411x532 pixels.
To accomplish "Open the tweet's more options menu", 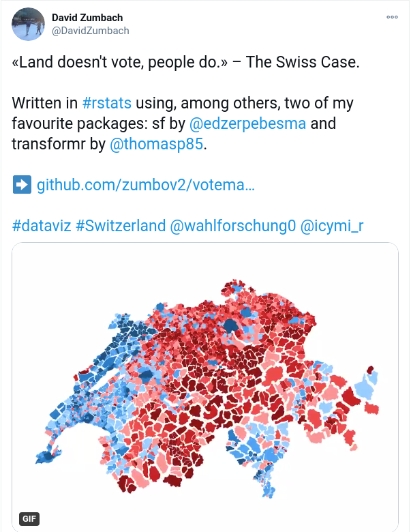I will coord(392,17).
